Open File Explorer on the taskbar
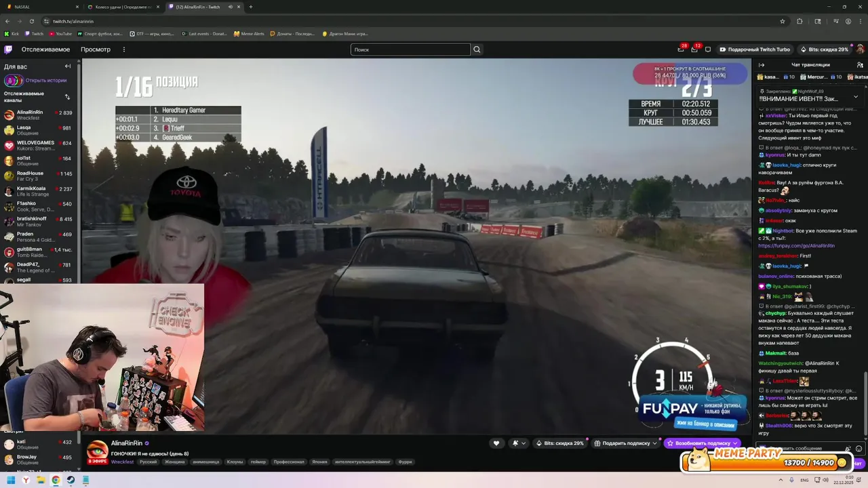 [41, 480]
